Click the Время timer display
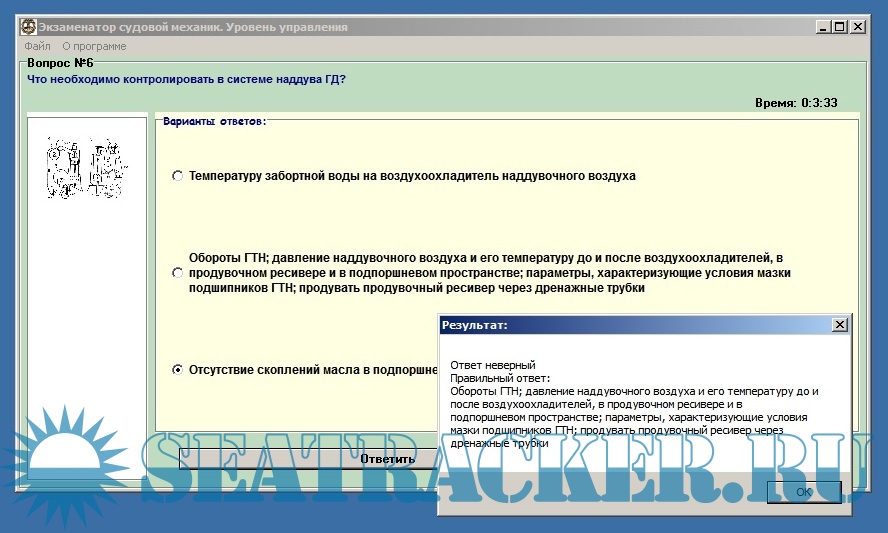This screenshot has width=888, height=533. pyautogui.click(x=796, y=102)
